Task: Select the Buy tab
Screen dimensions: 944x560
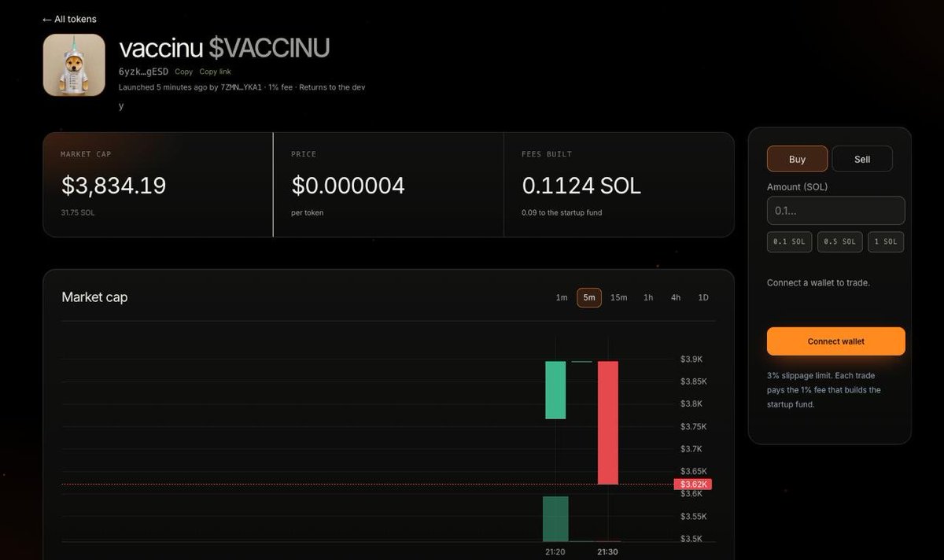Action: pos(797,159)
